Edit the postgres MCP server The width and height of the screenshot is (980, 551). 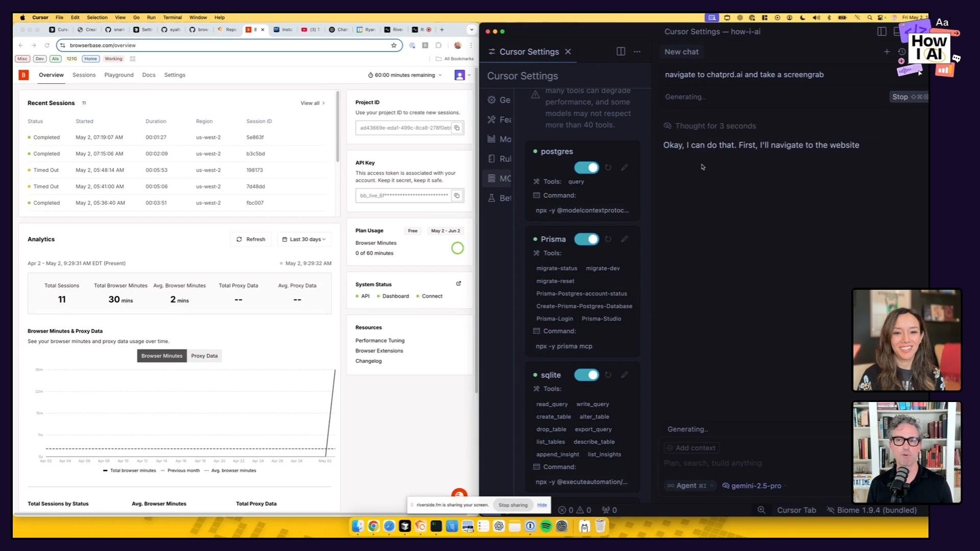coord(624,167)
